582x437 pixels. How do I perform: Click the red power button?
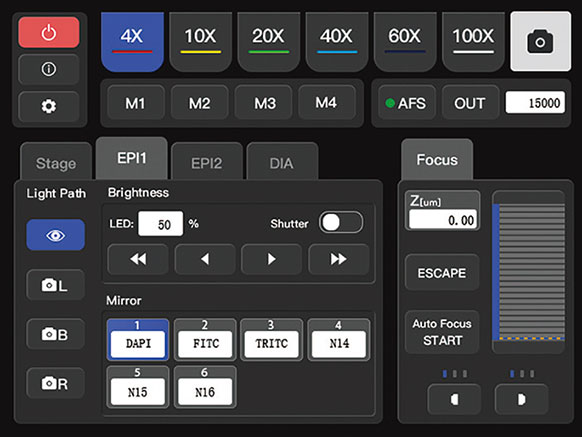point(49,32)
